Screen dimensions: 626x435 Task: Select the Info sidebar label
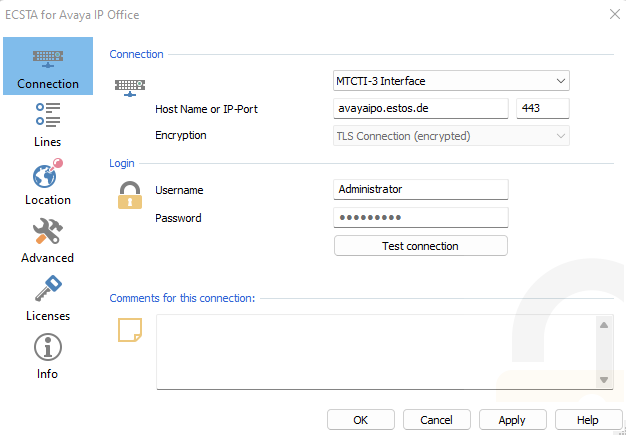pos(47,374)
